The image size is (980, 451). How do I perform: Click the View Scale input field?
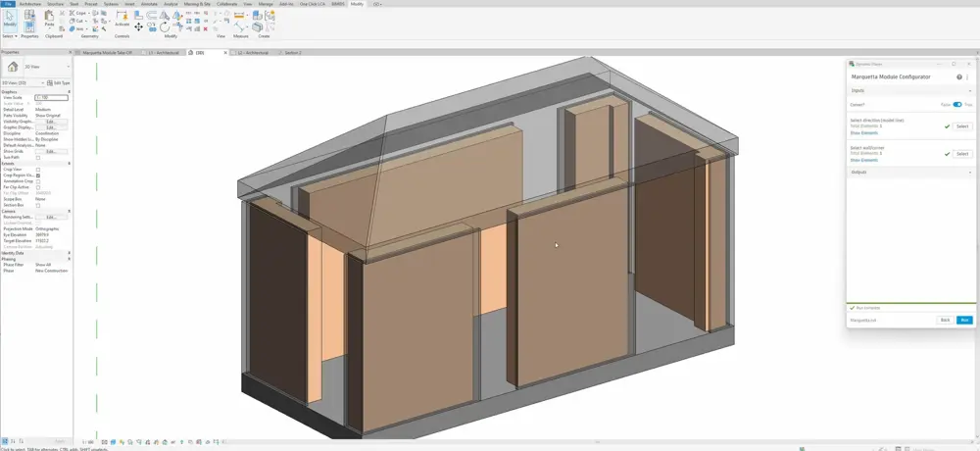coord(52,98)
